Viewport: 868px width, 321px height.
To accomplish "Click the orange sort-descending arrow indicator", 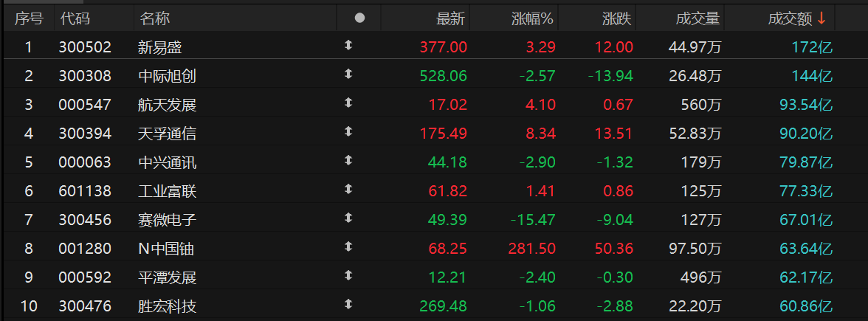I will tap(821, 18).
